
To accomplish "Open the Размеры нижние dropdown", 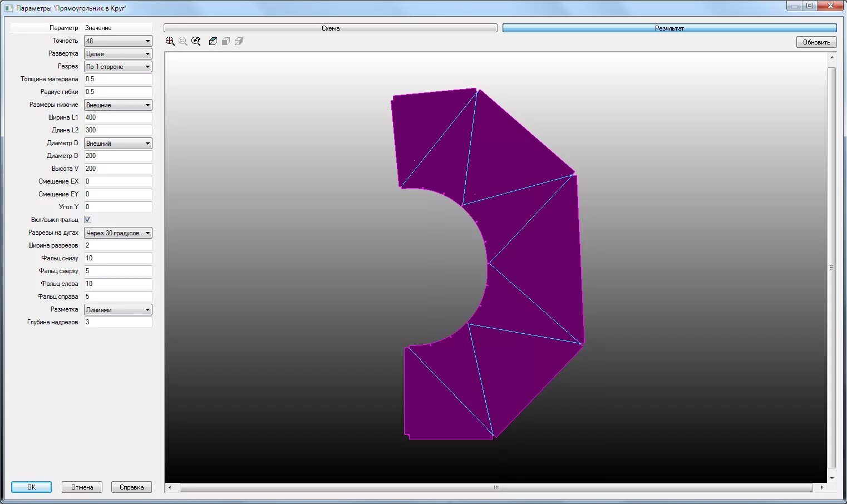I will tap(118, 105).
